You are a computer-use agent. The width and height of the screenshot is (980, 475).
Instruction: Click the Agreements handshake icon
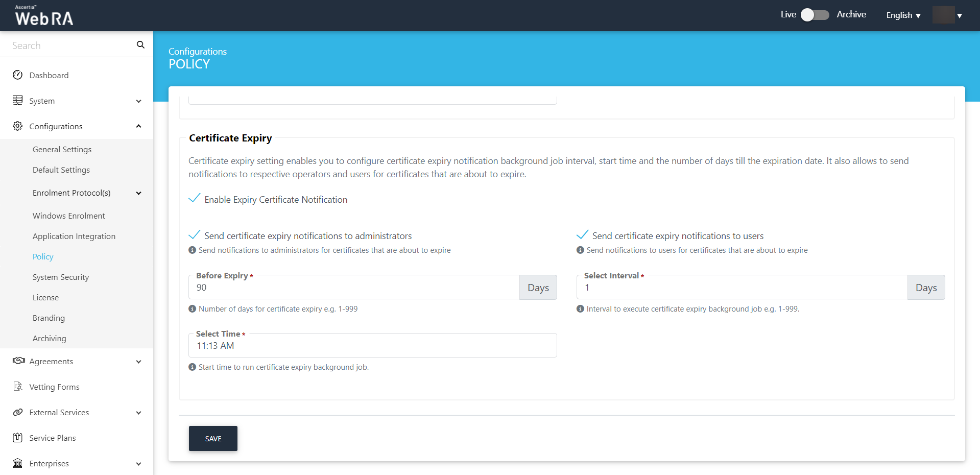click(x=19, y=361)
